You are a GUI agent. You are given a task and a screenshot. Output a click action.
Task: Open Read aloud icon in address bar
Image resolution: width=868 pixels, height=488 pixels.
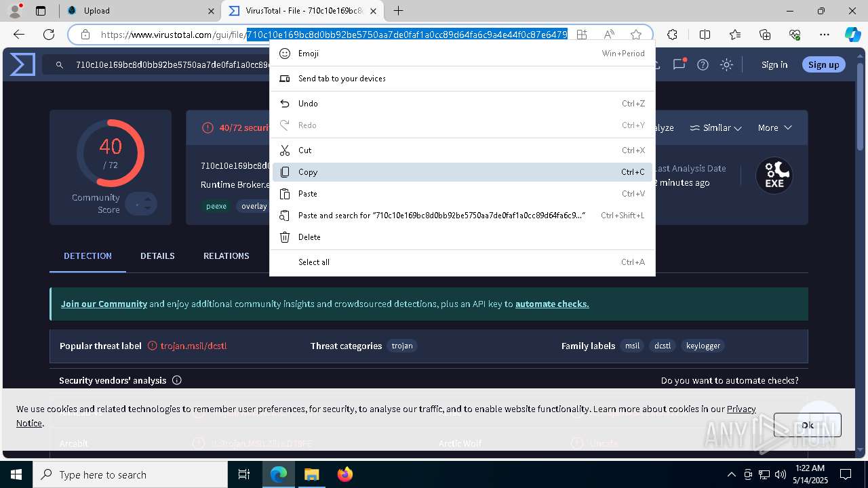point(609,35)
